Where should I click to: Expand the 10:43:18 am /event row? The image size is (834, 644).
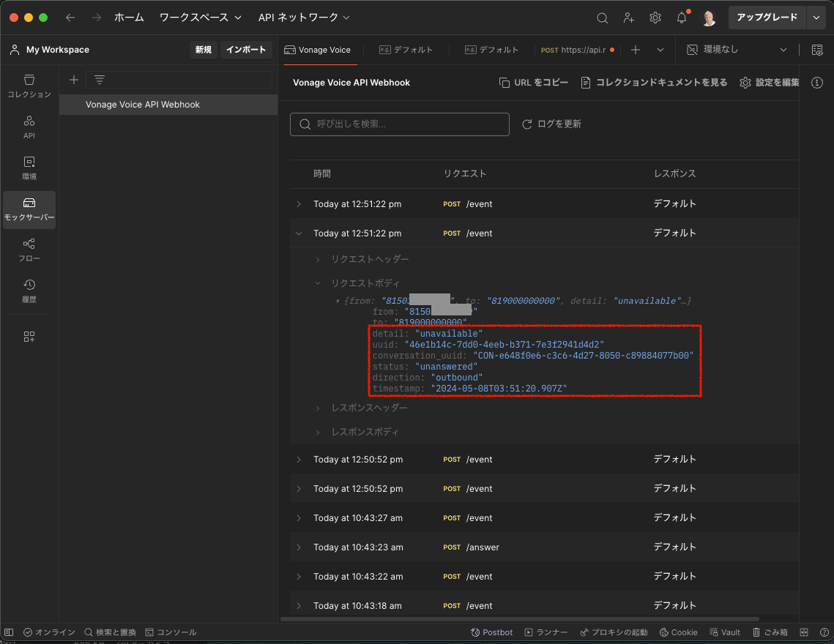pyautogui.click(x=299, y=606)
